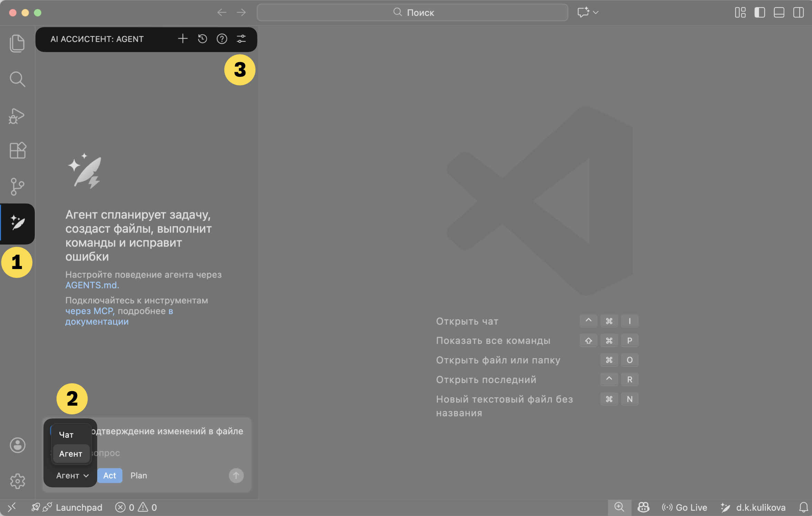Open errors and warnings count in status bar
This screenshot has width=812, height=516.
pyautogui.click(x=136, y=507)
